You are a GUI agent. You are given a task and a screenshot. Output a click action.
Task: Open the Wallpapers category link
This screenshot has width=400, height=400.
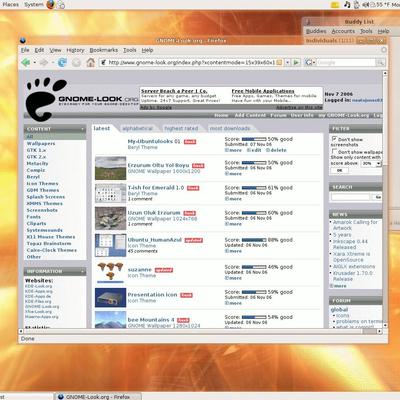41,143
